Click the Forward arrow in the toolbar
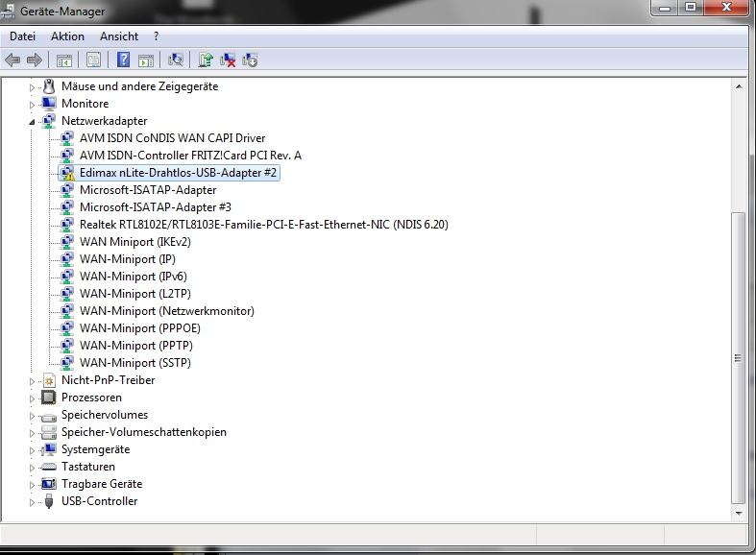The height and width of the screenshot is (555, 756). [34, 60]
